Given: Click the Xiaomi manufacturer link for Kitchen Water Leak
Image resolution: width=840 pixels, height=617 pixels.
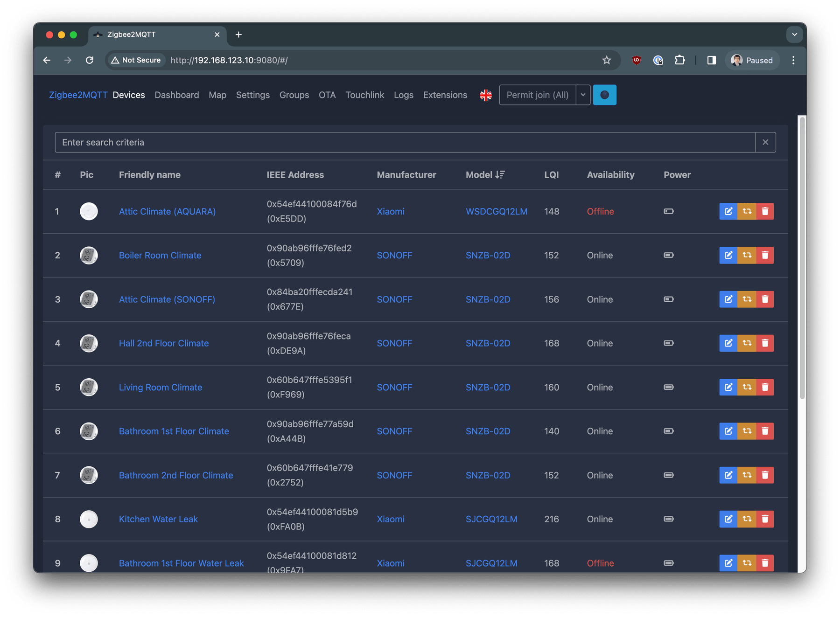Looking at the screenshot, I should tap(391, 519).
